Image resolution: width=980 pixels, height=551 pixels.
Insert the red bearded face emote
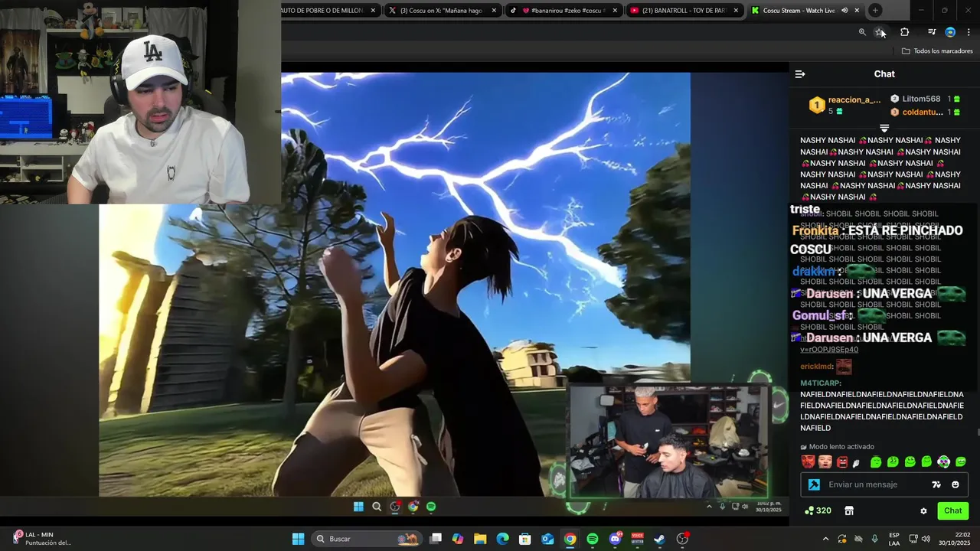[x=808, y=462]
